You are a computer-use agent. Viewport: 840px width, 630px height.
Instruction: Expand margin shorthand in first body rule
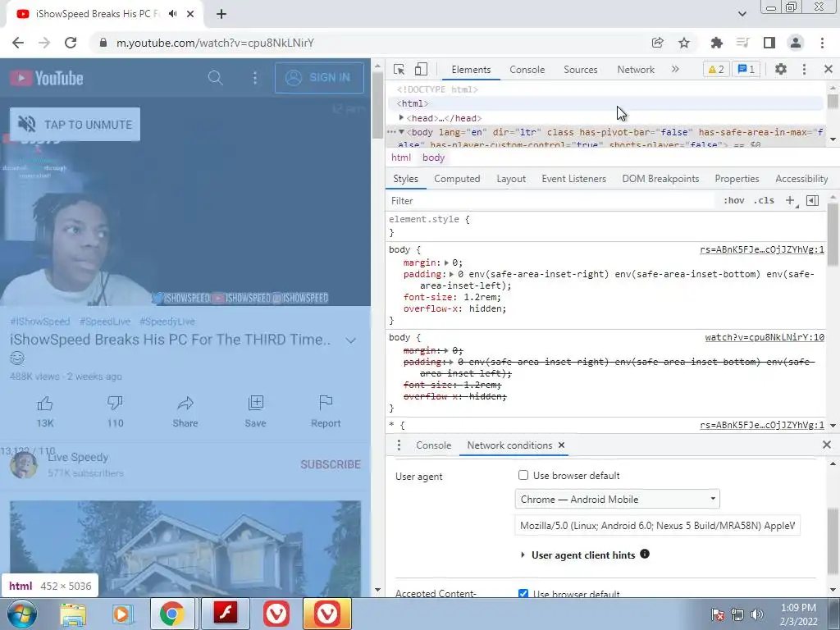click(446, 262)
